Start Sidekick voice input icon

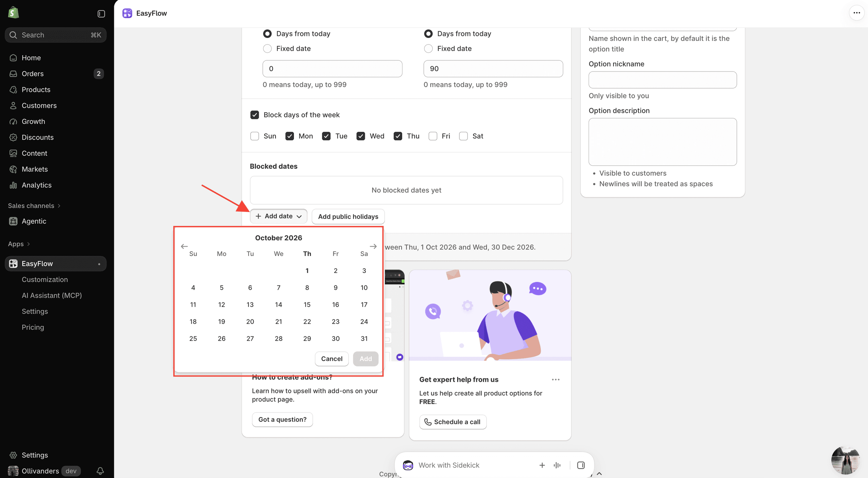pos(557,465)
